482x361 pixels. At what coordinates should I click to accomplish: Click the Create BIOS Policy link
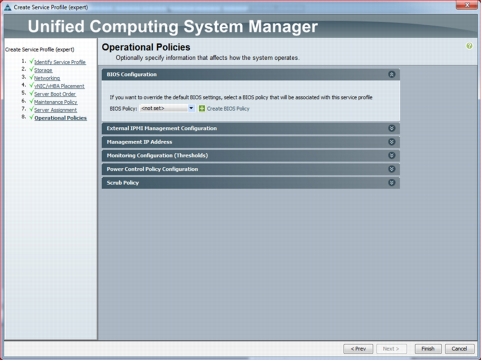click(x=228, y=109)
